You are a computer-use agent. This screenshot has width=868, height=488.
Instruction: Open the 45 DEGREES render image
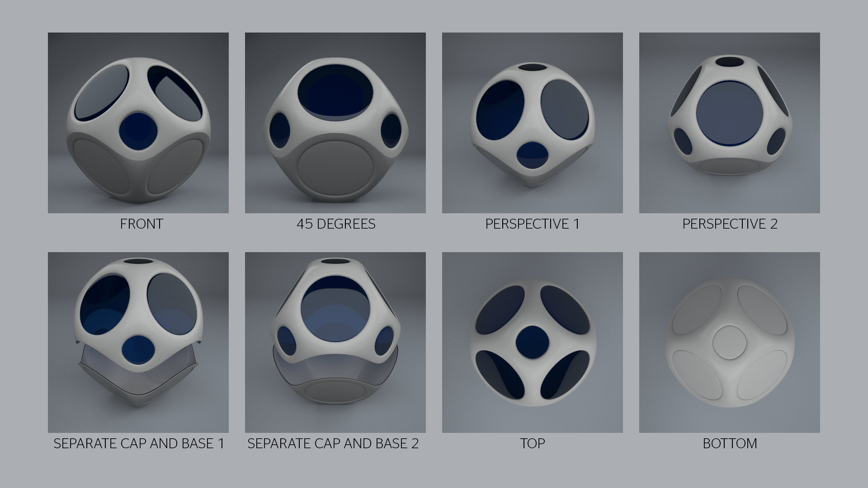[335, 123]
